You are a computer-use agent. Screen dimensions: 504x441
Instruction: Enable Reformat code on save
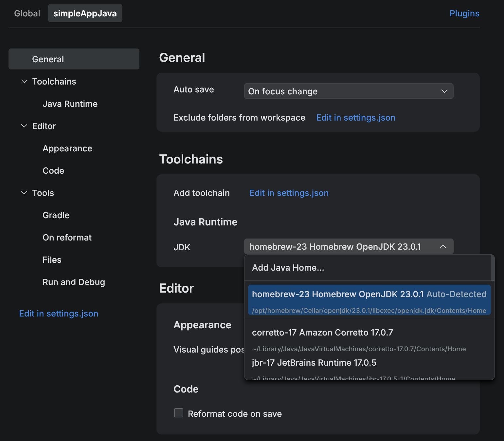coord(179,413)
